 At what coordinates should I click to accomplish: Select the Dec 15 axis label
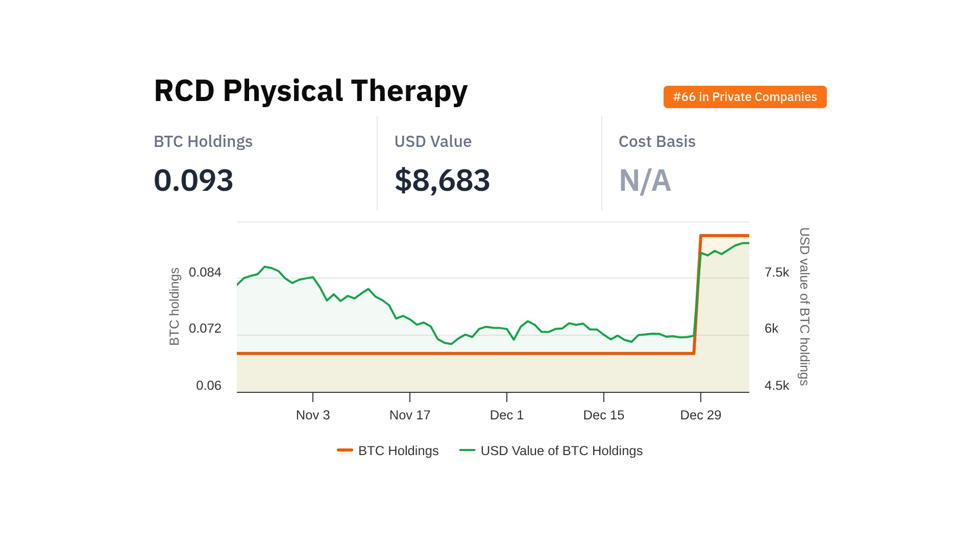tap(604, 415)
